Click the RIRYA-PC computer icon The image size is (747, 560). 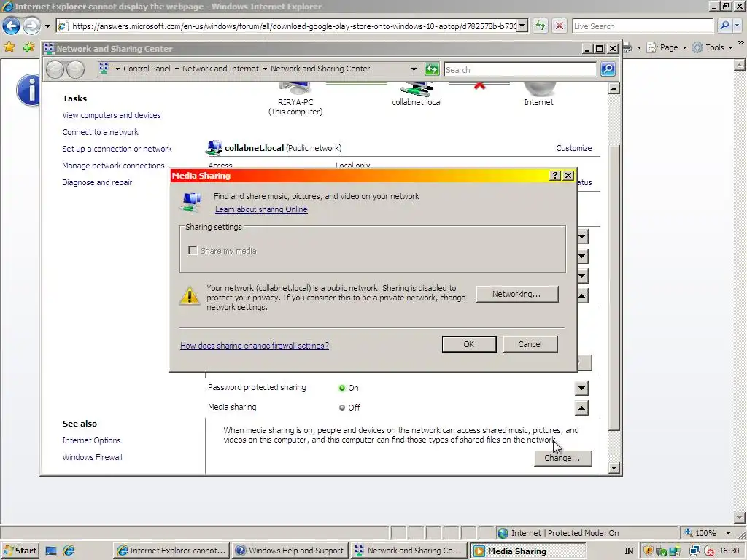(x=295, y=88)
